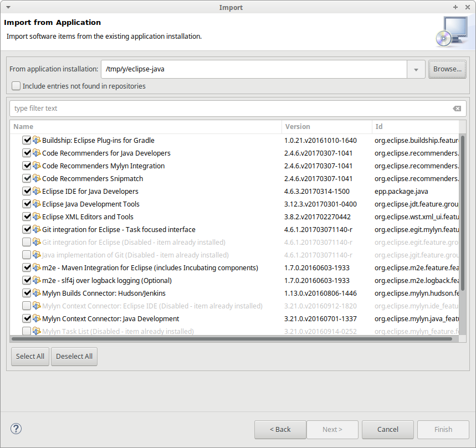Click the icon beside m2e Maven Integration for Eclipse

point(37,267)
